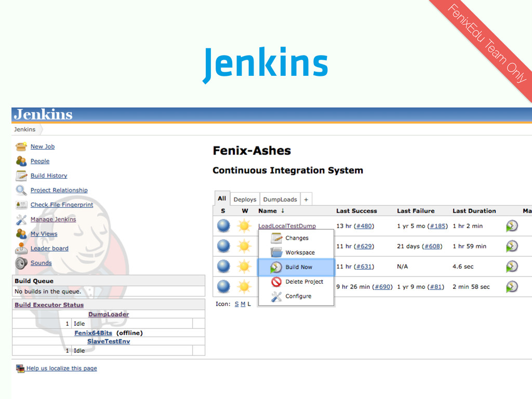Sort table by Last Success header
This screenshot has width=532, height=399.
click(356, 211)
